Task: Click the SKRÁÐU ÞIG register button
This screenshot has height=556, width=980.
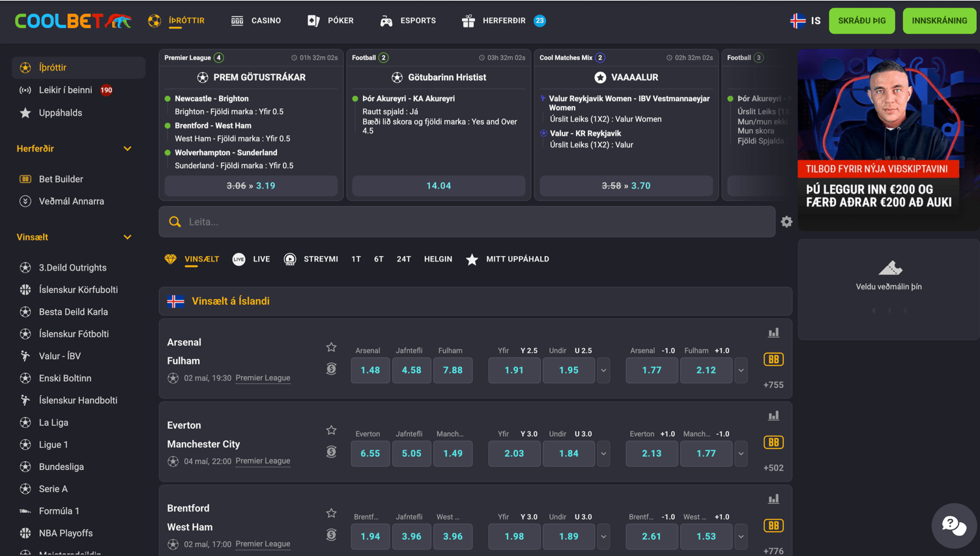Action: [862, 21]
